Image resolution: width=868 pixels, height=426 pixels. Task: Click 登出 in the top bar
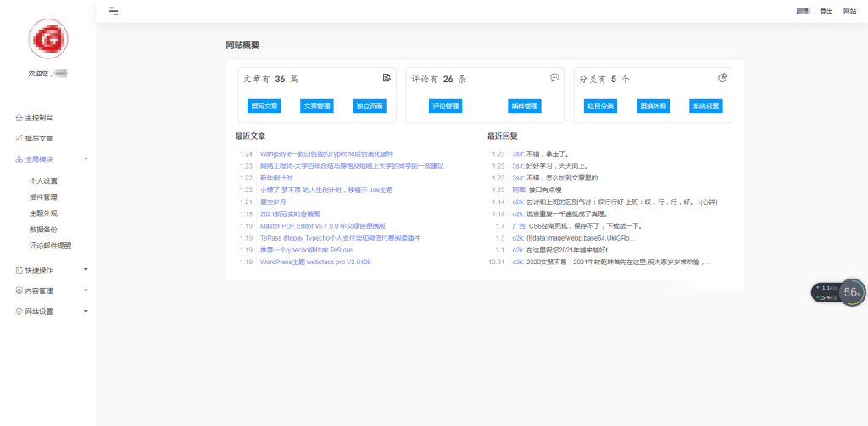click(826, 11)
